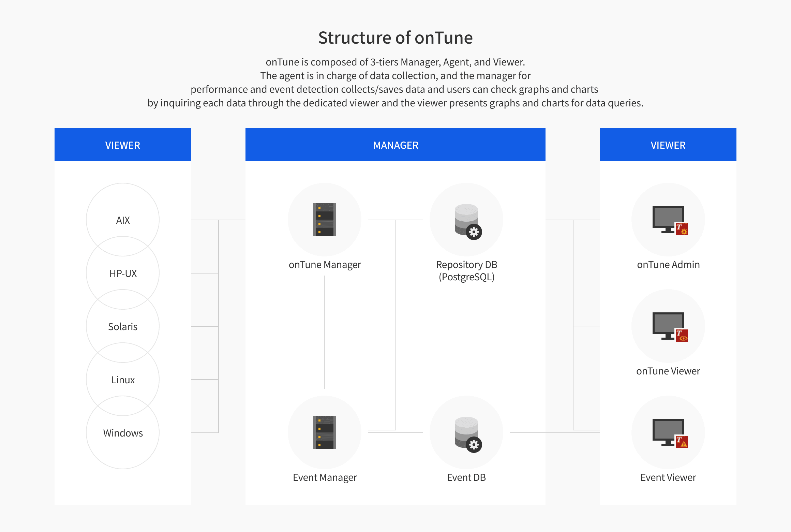Image resolution: width=791 pixels, height=532 pixels.
Task: Click the Structure of onTune heading
Action: coord(395,38)
